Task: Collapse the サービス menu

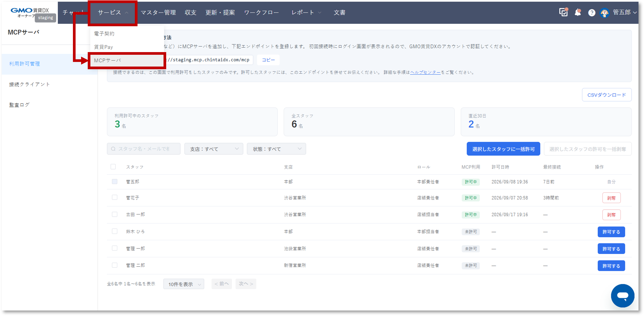Action: coord(113,13)
